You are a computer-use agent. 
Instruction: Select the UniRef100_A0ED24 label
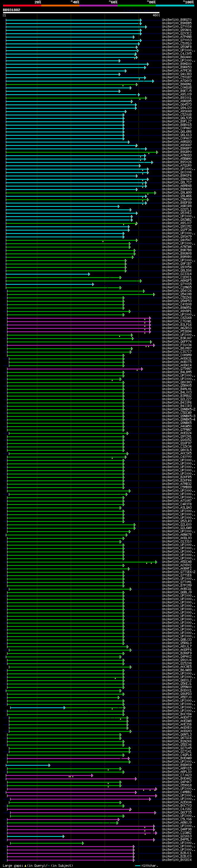pos(177,433)
